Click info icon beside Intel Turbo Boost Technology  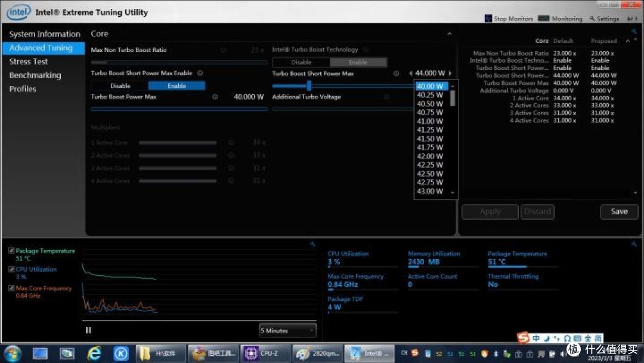coord(365,50)
